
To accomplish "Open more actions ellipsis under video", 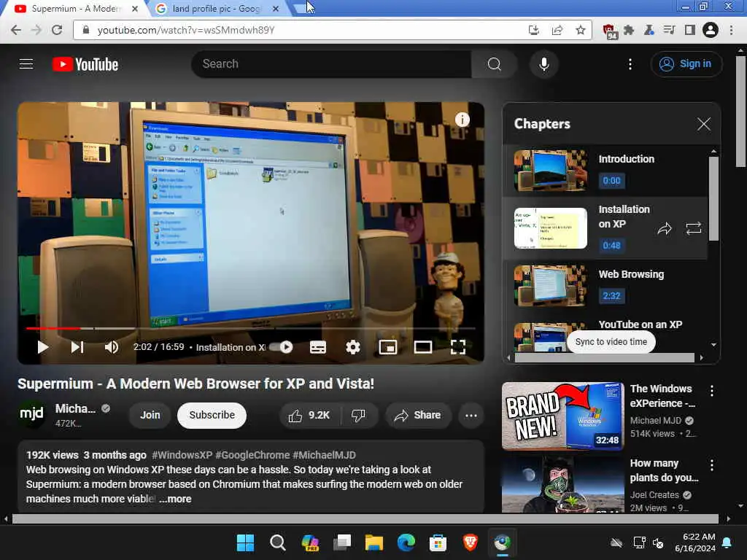I will [471, 415].
